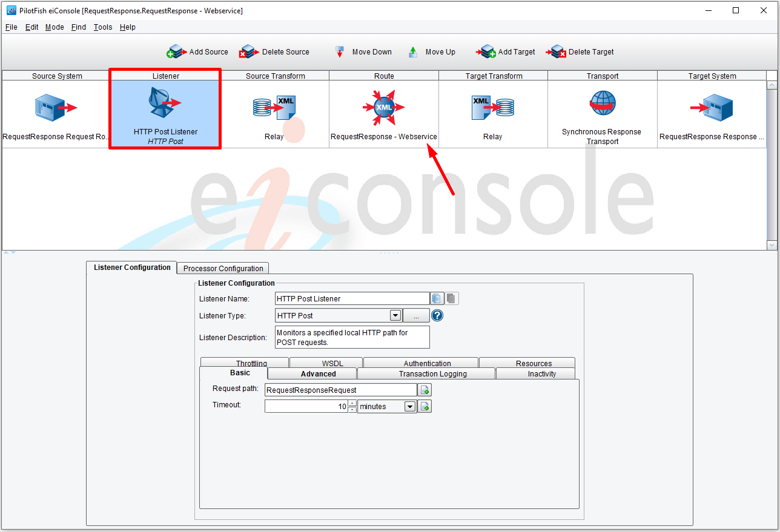
Task: Open the Help menu
Action: tap(128, 27)
